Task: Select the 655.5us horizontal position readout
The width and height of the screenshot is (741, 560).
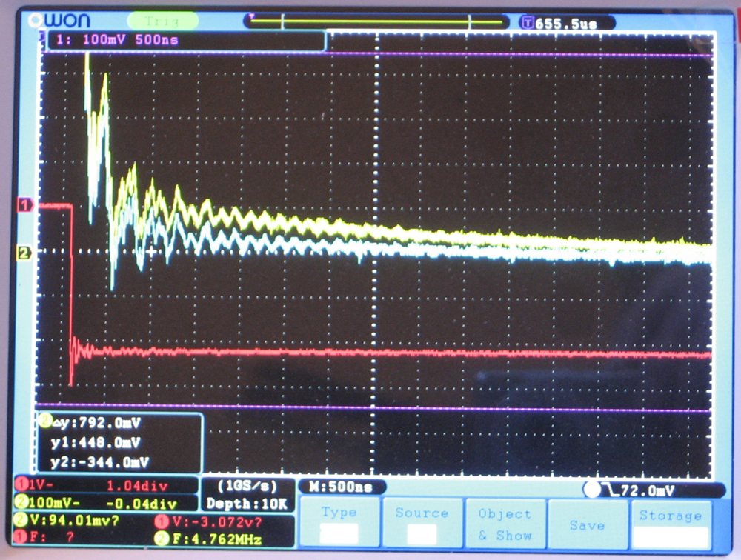Action: pos(566,24)
